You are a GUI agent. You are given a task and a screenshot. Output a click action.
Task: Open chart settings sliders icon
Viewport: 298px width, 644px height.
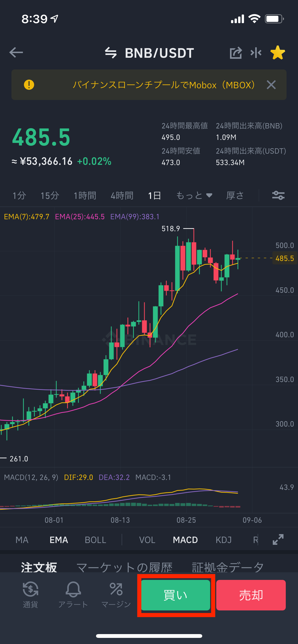pos(278,195)
